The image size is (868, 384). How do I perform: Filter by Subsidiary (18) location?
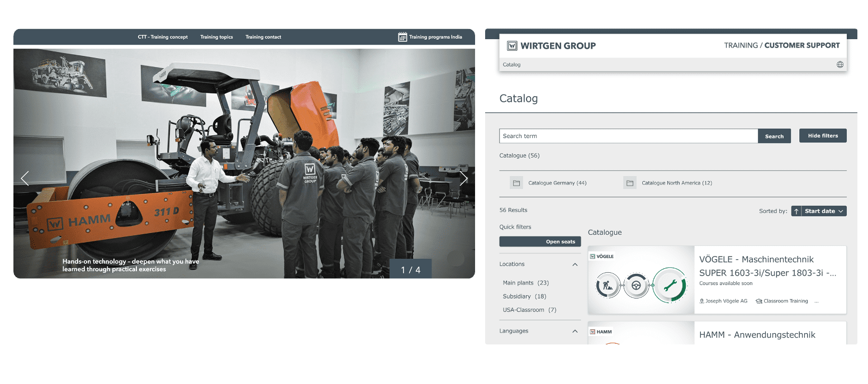pyautogui.click(x=525, y=296)
